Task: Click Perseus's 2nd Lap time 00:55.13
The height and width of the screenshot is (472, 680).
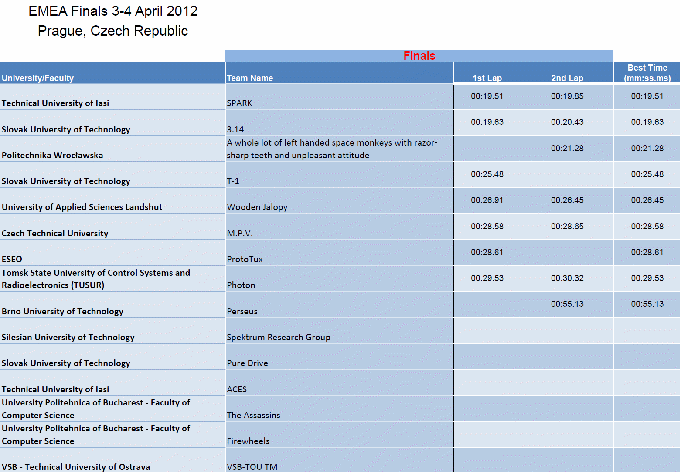Action: click(x=567, y=305)
